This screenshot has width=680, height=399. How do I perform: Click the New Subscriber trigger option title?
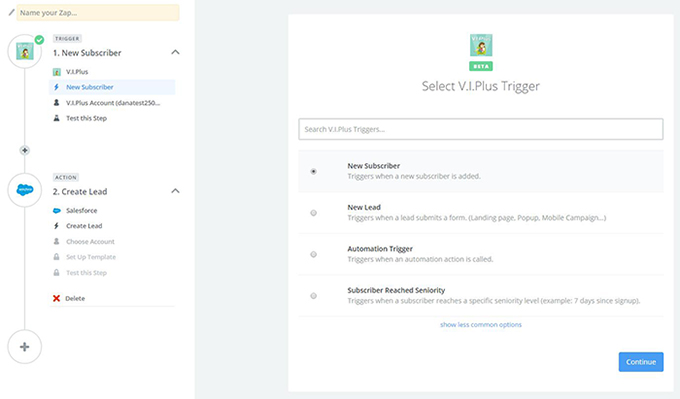[x=373, y=166]
